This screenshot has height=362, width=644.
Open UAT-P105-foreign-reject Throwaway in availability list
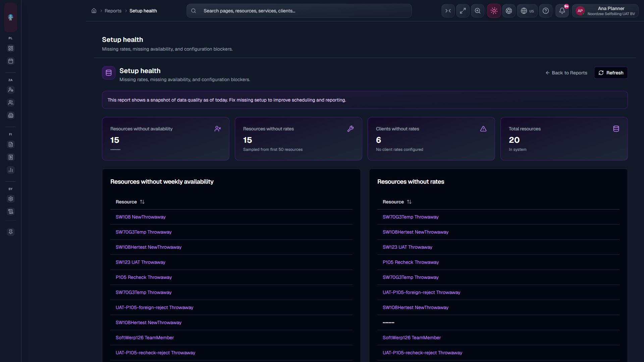155,307
